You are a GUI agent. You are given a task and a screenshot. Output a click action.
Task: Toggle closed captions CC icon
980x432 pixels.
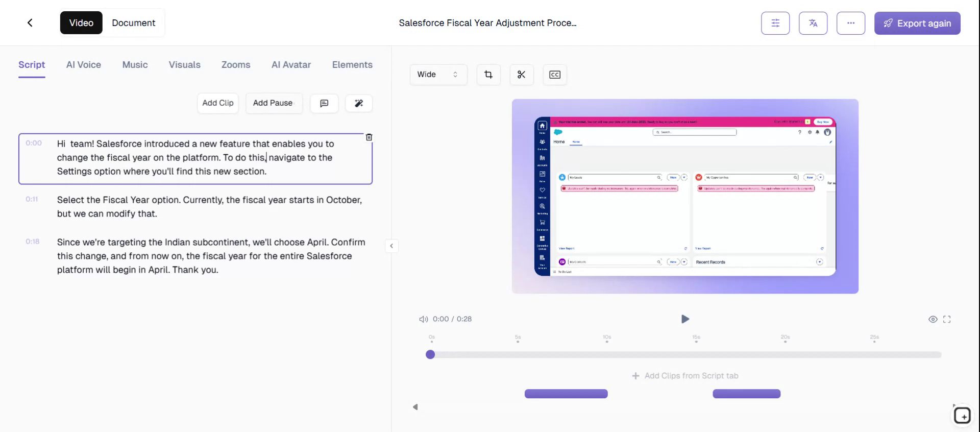[x=555, y=75]
